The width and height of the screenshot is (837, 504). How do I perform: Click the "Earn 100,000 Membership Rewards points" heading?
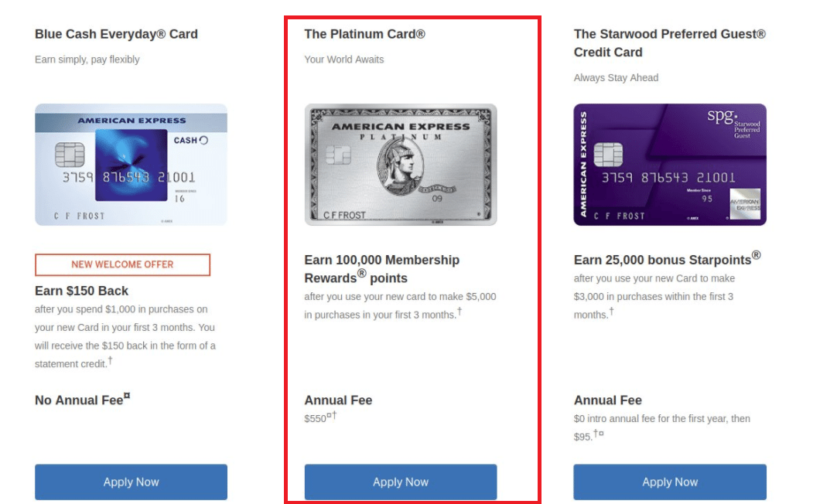tap(381, 269)
